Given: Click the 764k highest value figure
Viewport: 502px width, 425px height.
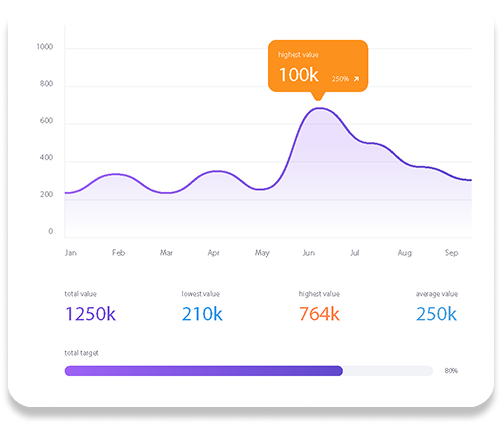Looking at the screenshot, I should [x=319, y=314].
